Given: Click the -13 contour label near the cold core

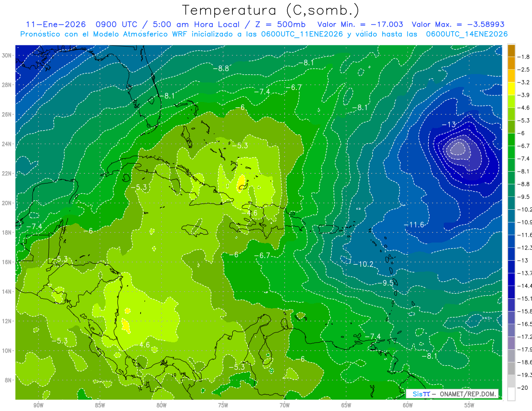Looking at the screenshot, I should pyautogui.click(x=448, y=125).
